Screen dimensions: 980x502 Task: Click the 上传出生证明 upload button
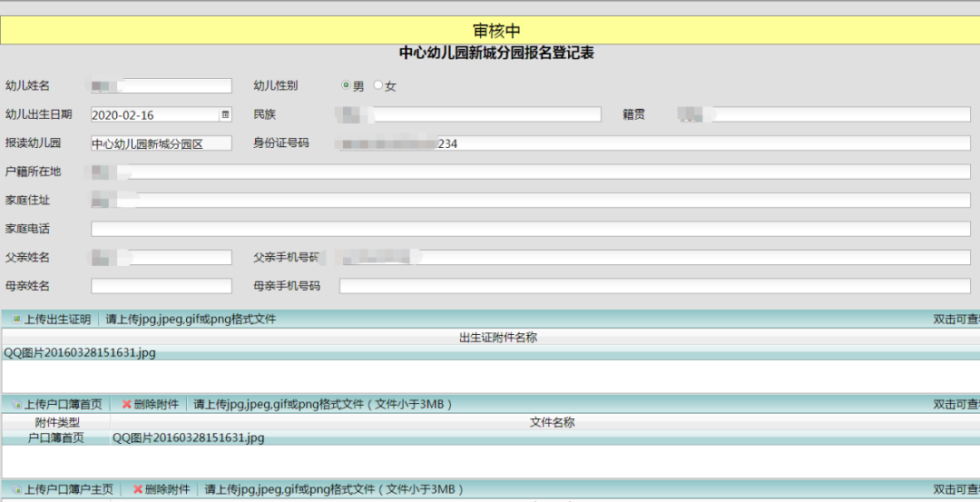(51, 320)
